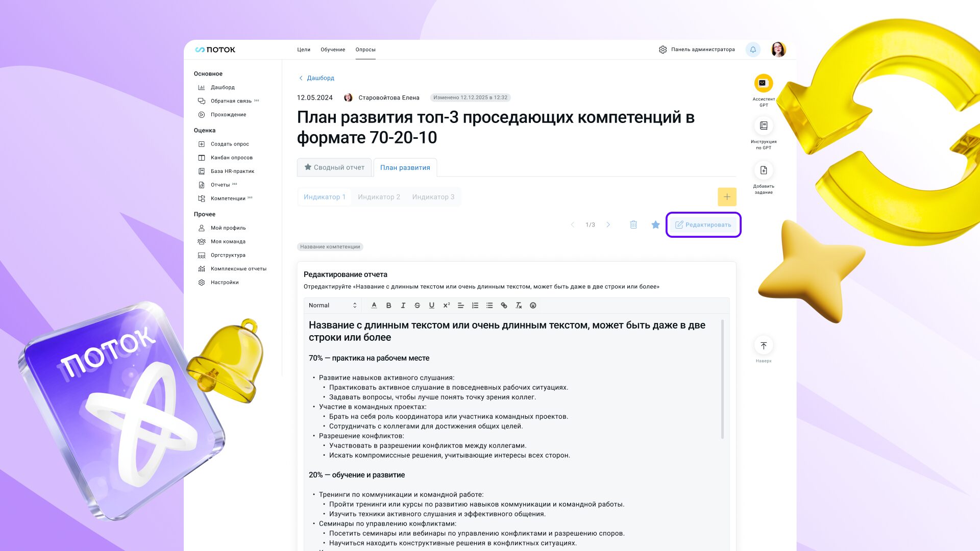Click the editor's vertical scrollbar
This screenshot has width=980, height=551.
(722, 379)
